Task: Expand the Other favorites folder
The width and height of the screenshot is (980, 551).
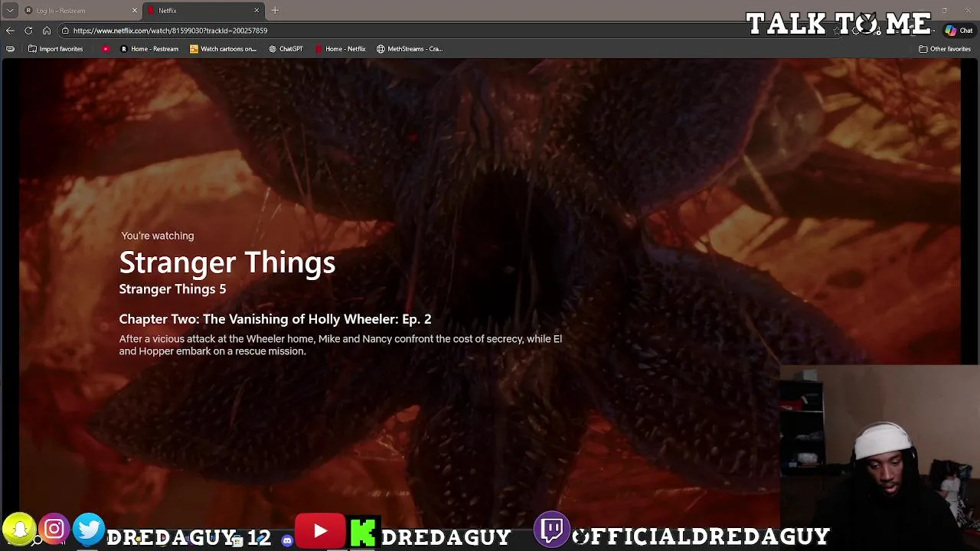Action: (945, 49)
